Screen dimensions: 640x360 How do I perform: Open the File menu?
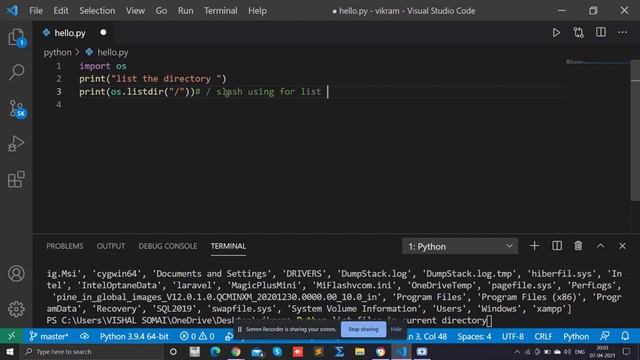tap(36, 11)
